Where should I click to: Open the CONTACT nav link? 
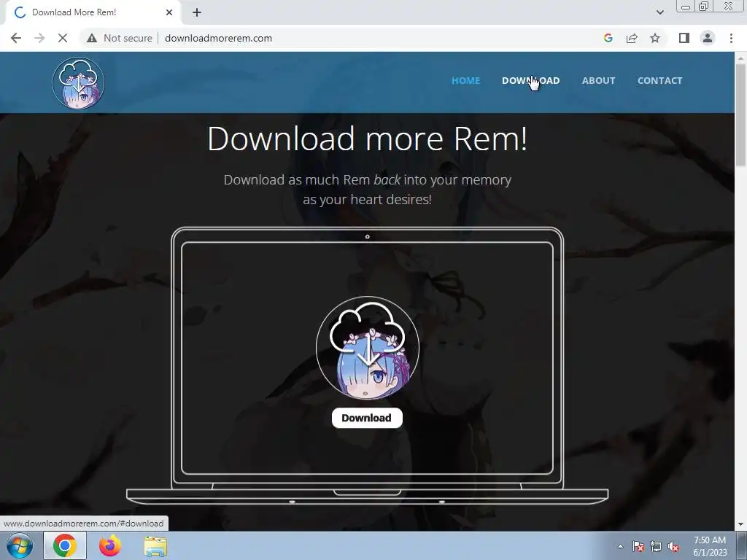tap(659, 80)
